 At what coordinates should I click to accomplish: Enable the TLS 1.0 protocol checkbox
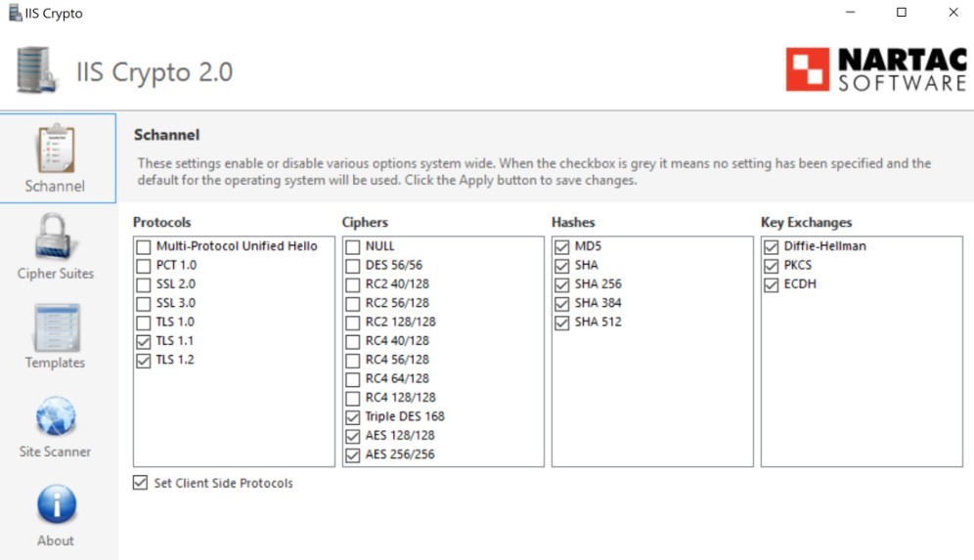[x=144, y=323]
